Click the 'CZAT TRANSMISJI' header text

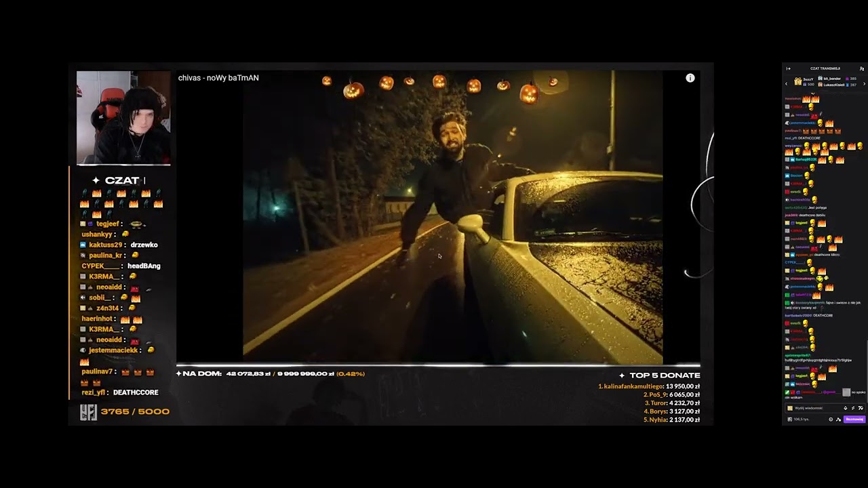point(825,68)
